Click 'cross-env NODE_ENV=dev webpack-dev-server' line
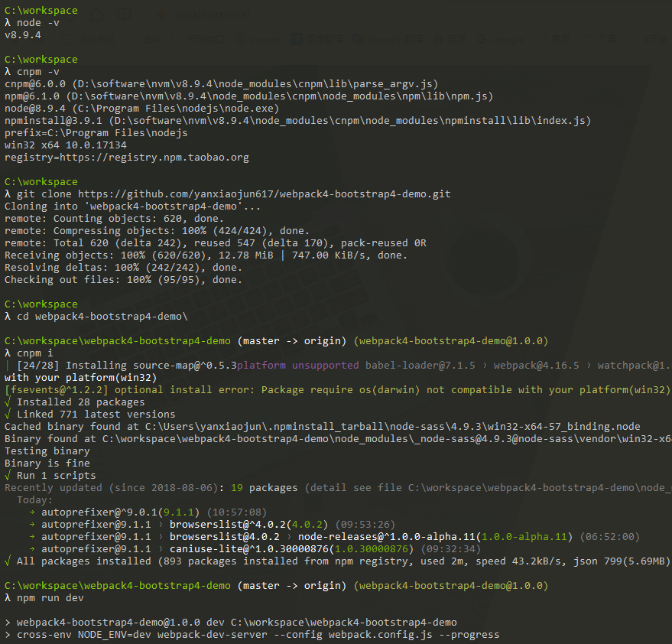The width and height of the screenshot is (672, 644). click(252, 635)
